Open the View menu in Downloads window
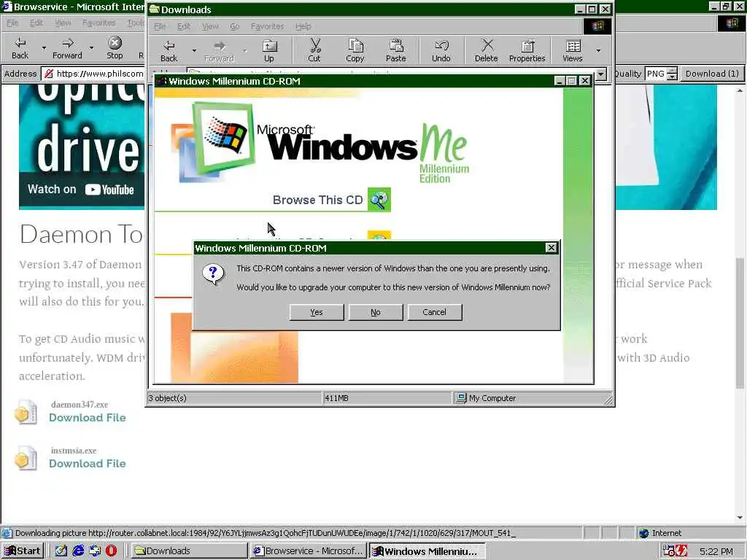Viewport: 747px width, 560px height. tap(210, 26)
